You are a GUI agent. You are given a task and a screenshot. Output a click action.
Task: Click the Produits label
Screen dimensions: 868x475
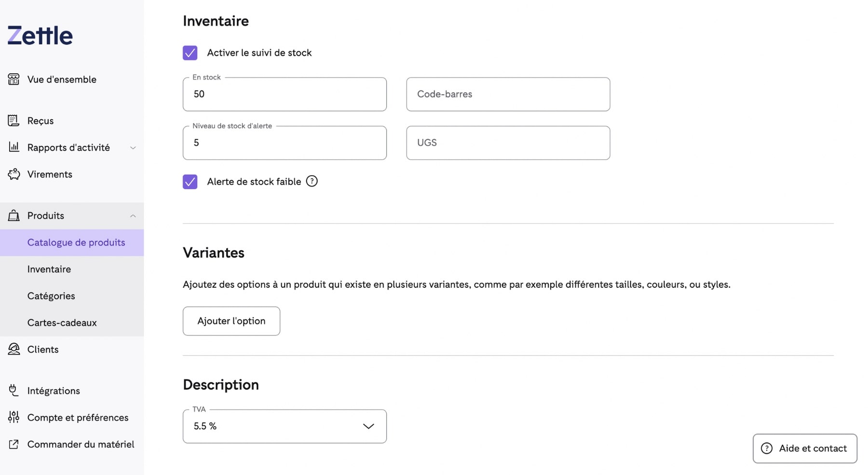click(46, 216)
